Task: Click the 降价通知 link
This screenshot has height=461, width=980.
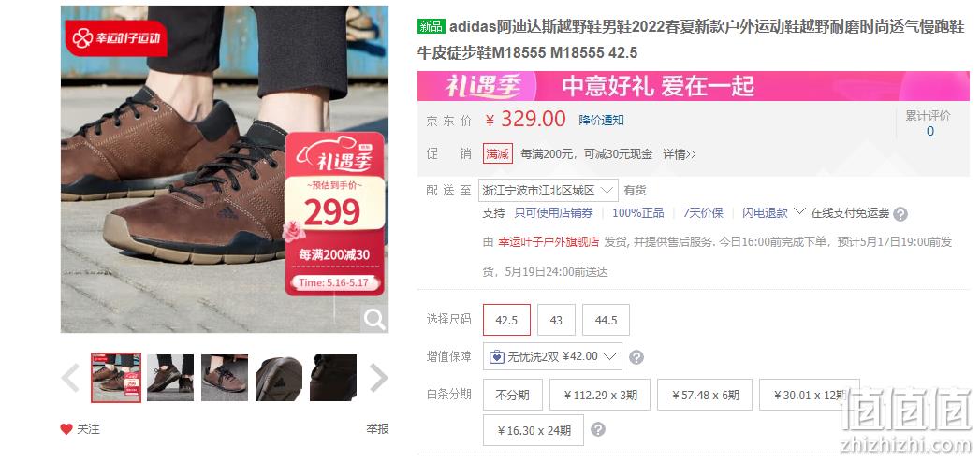Action: click(601, 120)
